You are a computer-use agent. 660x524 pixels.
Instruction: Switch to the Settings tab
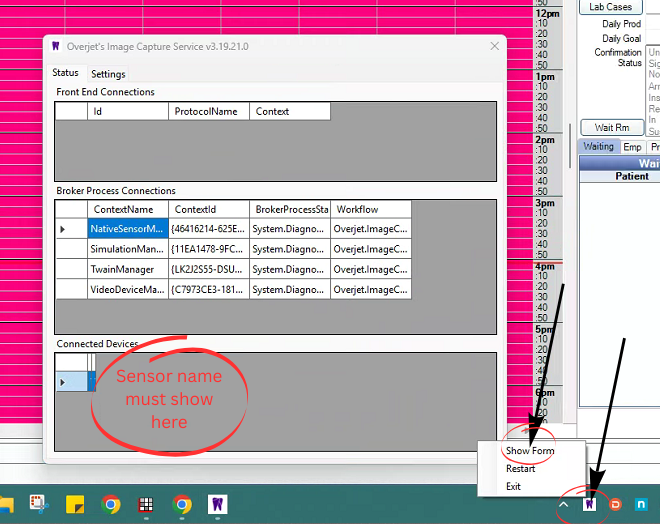tap(108, 74)
